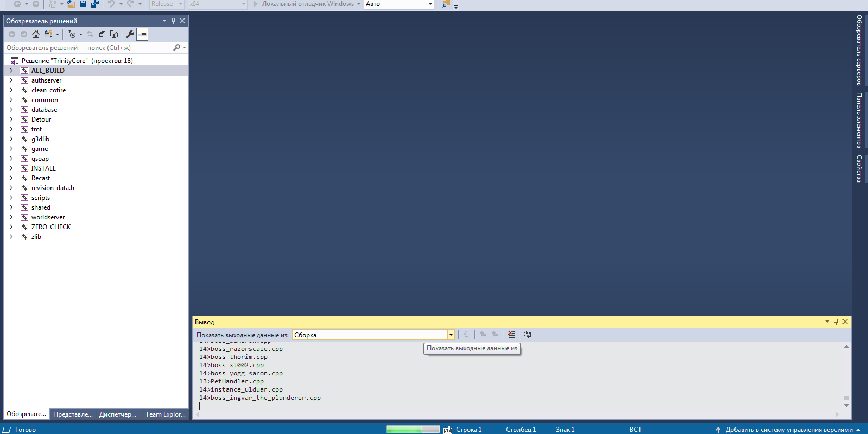The width and height of the screenshot is (868, 434).
Task: Click the Clear All icon in Output panel
Action: (x=511, y=335)
